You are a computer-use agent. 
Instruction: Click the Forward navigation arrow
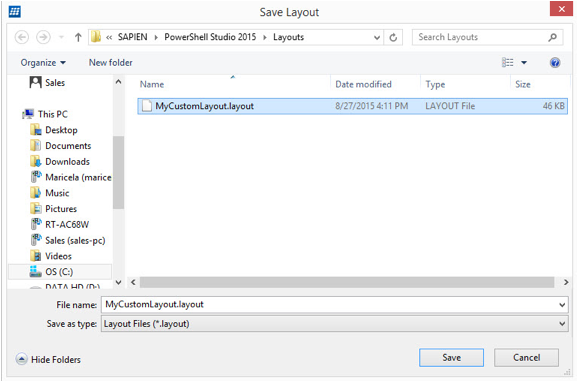click(x=43, y=37)
